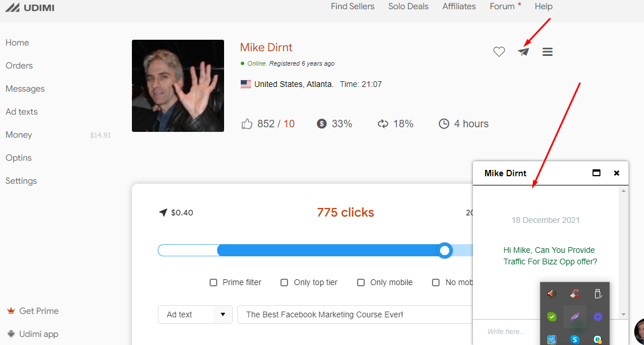Click the 852 positive ratings count
The width and height of the screenshot is (644, 345).
coord(266,124)
